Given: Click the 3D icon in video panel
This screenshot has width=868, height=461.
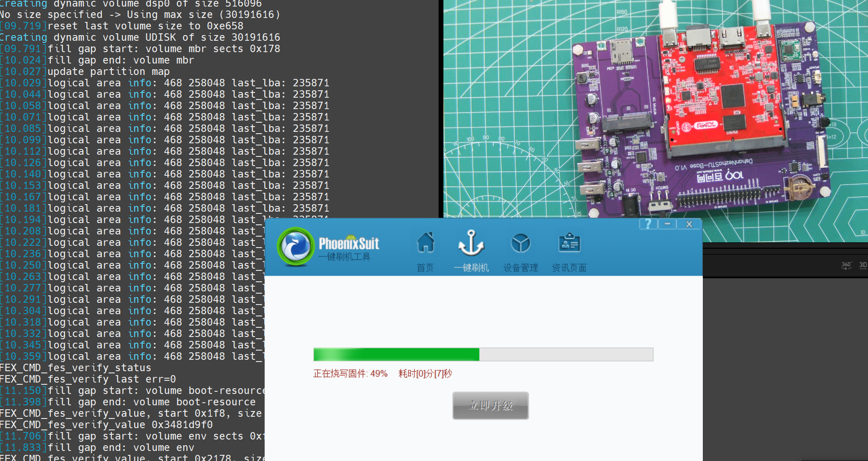Looking at the screenshot, I should 863,265.
